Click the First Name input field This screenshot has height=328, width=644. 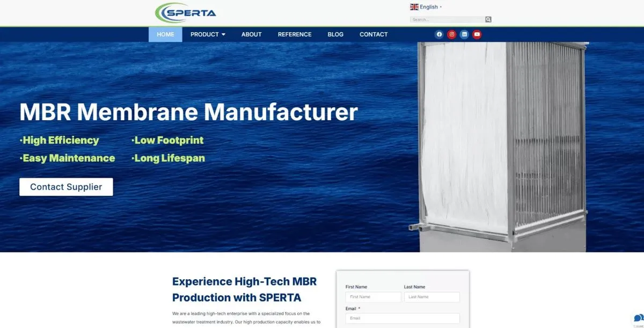[372, 296]
